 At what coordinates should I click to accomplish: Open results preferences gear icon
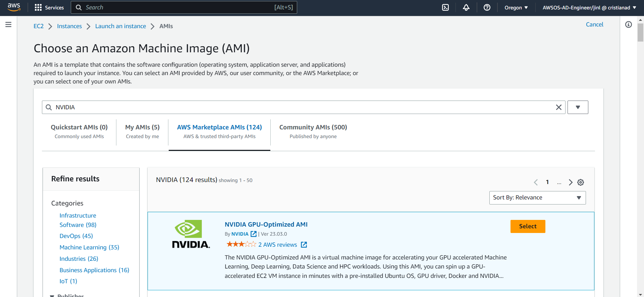(581, 182)
